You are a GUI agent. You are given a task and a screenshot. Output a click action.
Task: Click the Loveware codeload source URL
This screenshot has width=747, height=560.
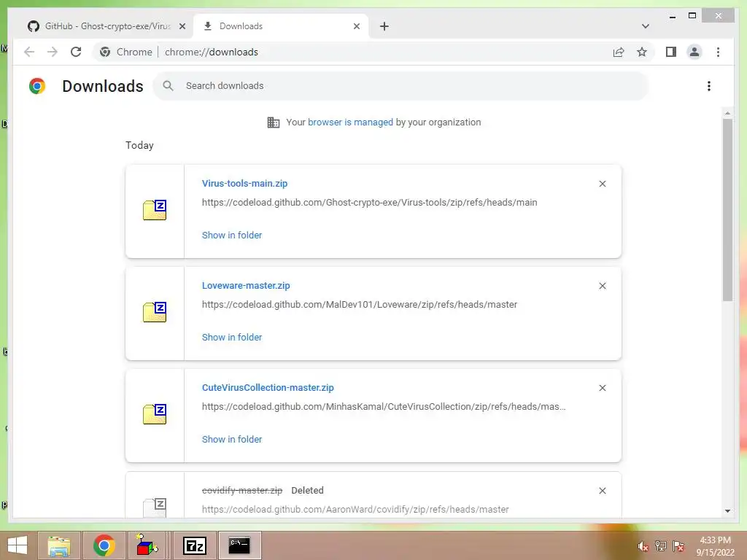pyautogui.click(x=359, y=304)
